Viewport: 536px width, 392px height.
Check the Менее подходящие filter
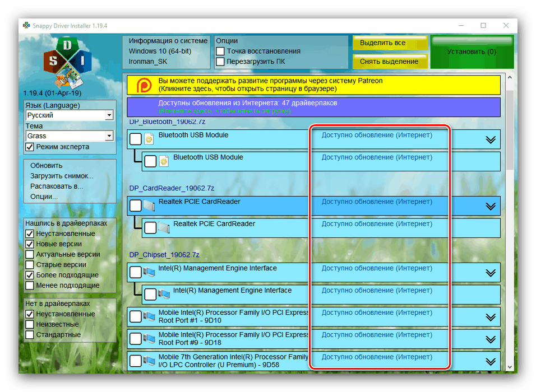pyautogui.click(x=30, y=286)
